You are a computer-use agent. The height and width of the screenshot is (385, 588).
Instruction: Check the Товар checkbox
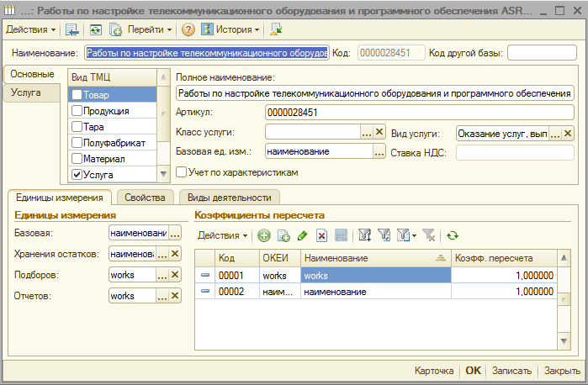click(x=77, y=94)
